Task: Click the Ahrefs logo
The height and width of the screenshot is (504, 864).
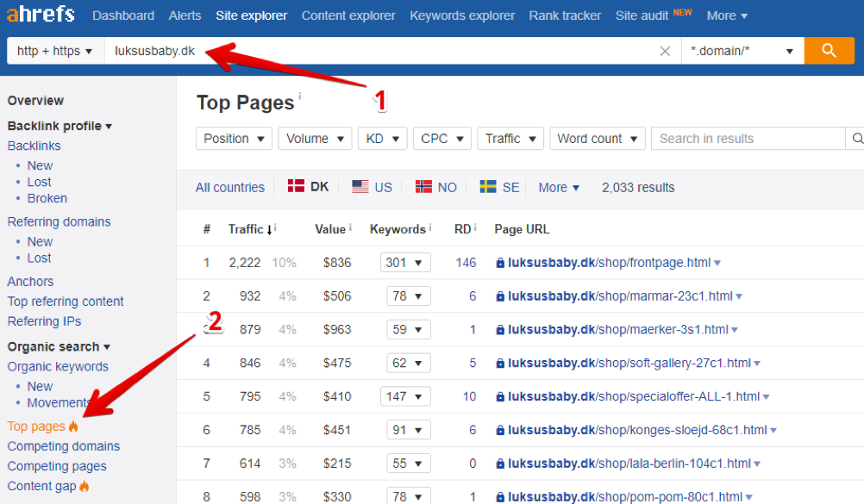Action: tap(41, 15)
